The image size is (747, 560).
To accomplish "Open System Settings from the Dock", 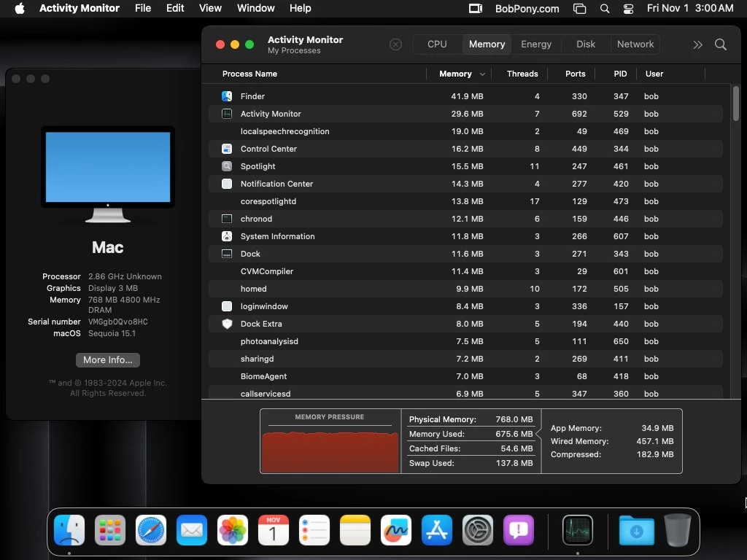I will click(x=478, y=530).
